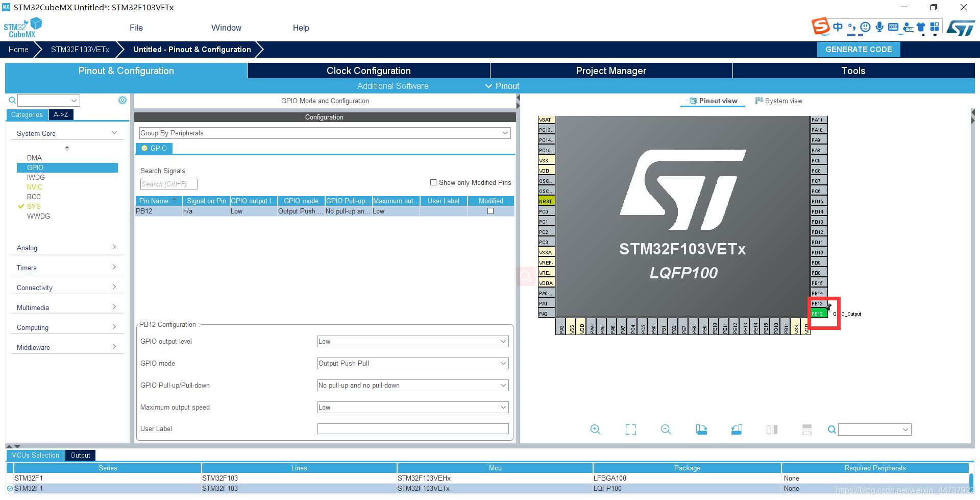Open the Sogou emoji panel
This screenshot has width=980, height=500.
click(865, 27)
